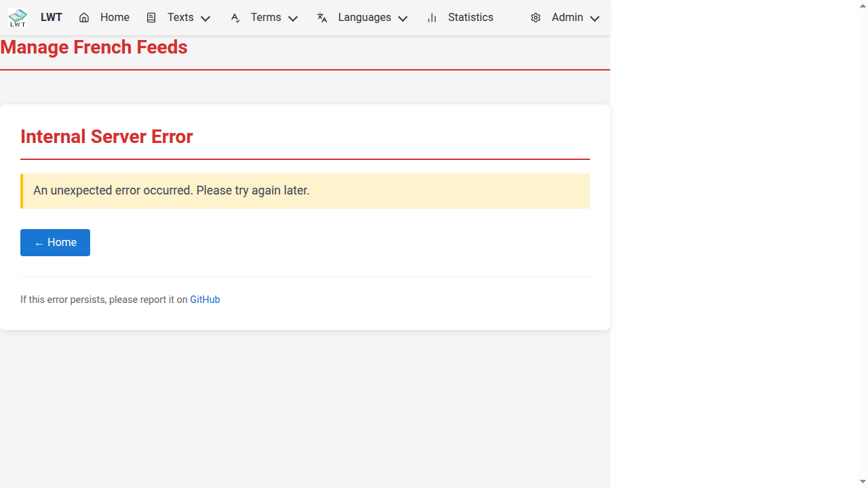This screenshot has width=868, height=488.
Task: Open the Home menu item label
Action: pyautogui.click(x=115, y=18)
